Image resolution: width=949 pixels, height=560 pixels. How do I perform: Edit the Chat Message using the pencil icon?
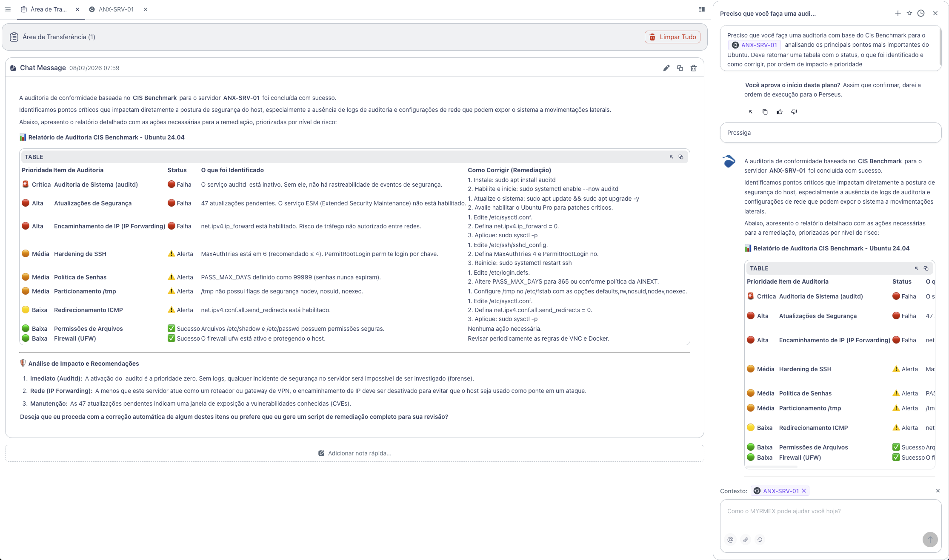click(666, 68)
